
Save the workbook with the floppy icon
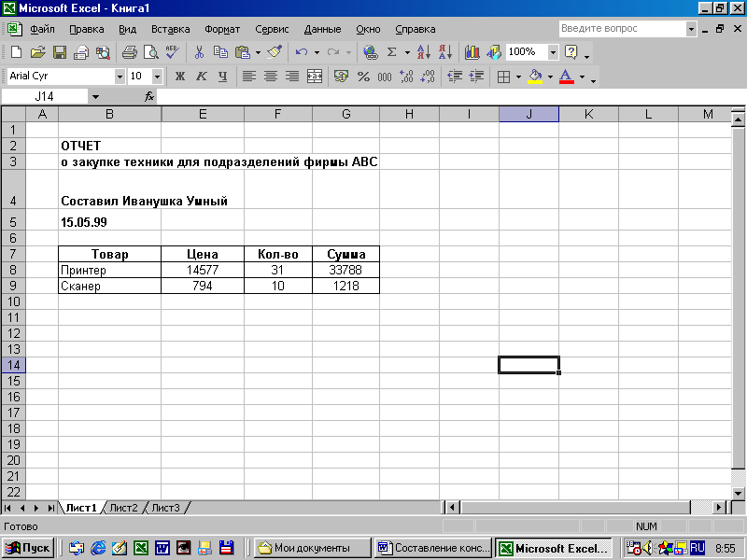pos(60,52)
